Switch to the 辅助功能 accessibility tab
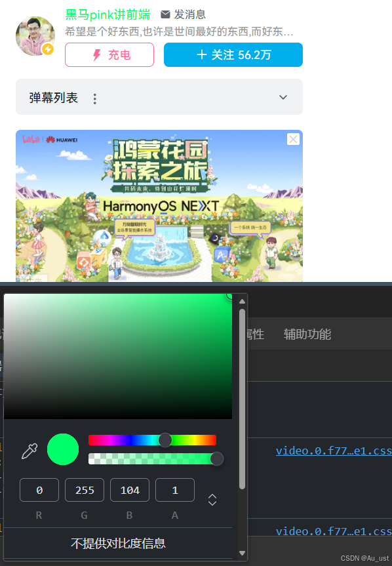 pyautogui.click(x=307, y=334)
